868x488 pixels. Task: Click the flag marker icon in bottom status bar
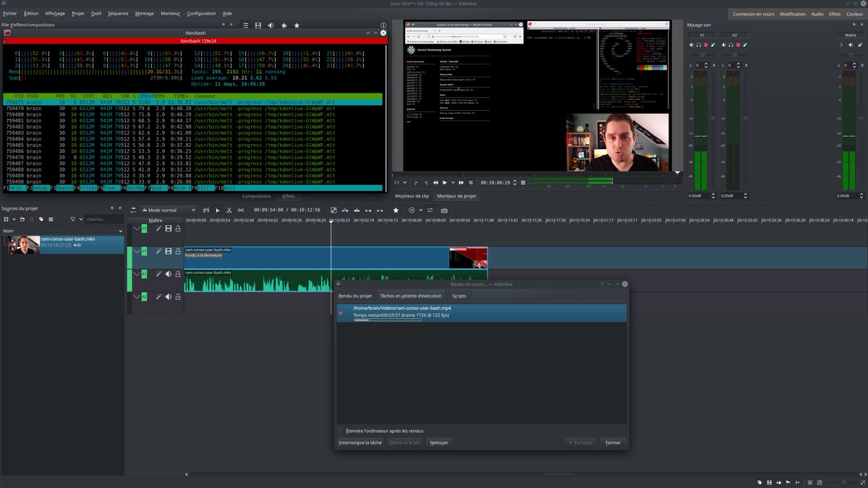point(788,482)
